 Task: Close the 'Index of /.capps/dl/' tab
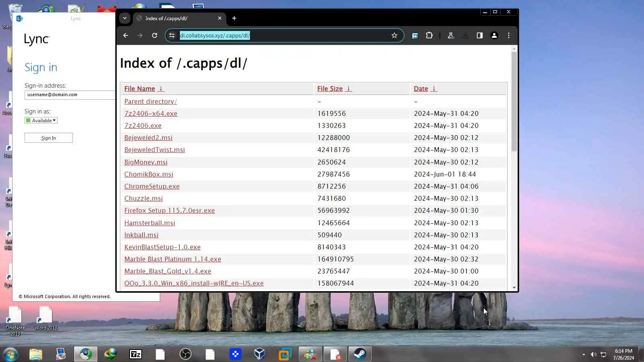click(220, 18)
